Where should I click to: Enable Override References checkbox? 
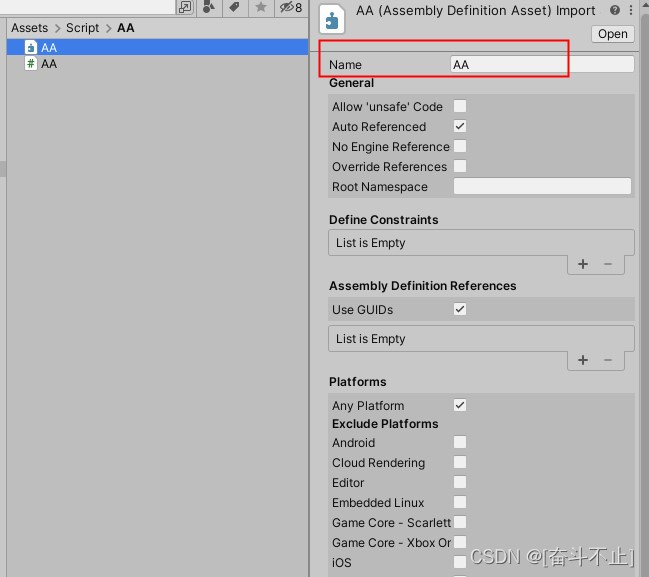click(x=460, y=166)
